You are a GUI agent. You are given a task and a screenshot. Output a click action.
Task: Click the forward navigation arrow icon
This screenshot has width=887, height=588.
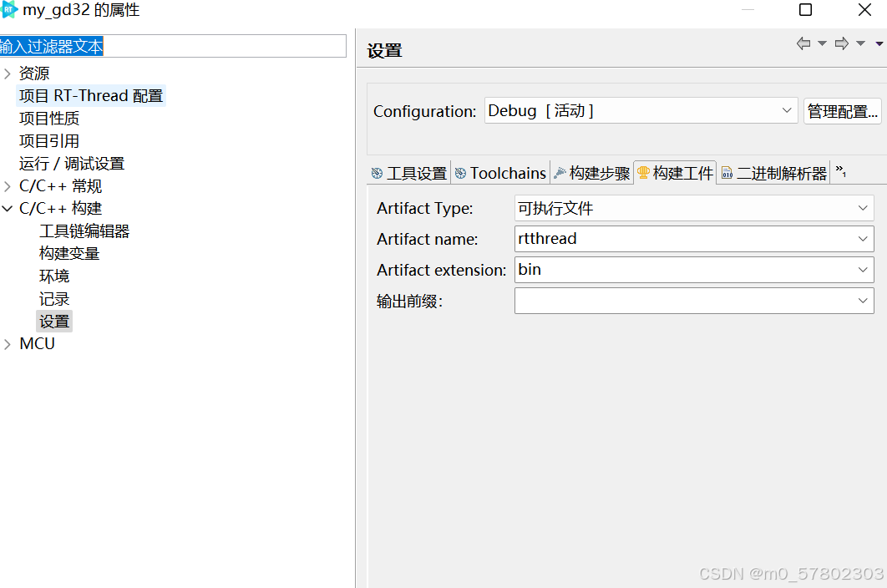point(840,42)
